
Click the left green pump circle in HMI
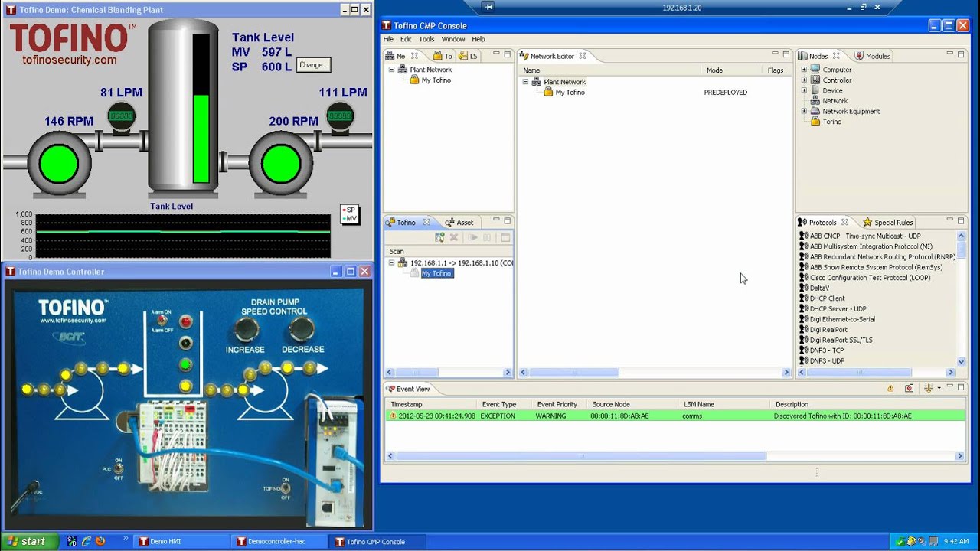58,164
